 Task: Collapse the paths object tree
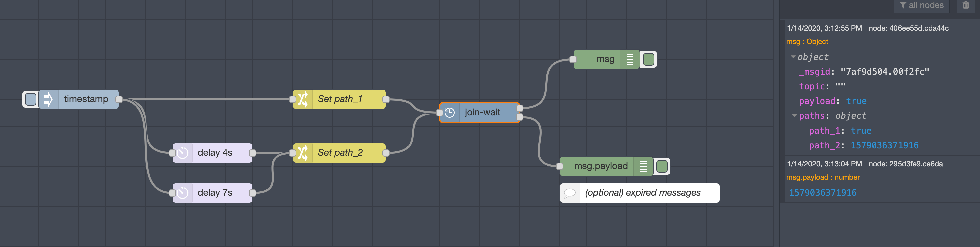pyautogui.click(x=794, y=116)
